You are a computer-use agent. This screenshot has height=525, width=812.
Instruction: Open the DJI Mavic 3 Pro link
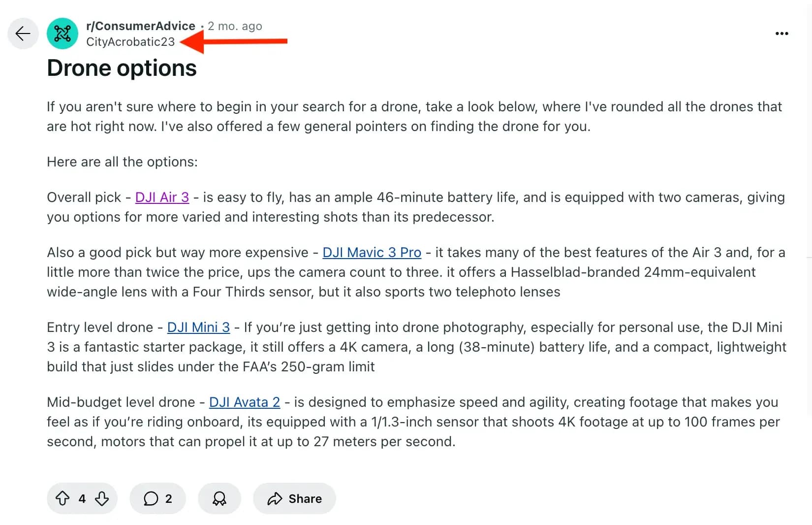tap(372, 252)
